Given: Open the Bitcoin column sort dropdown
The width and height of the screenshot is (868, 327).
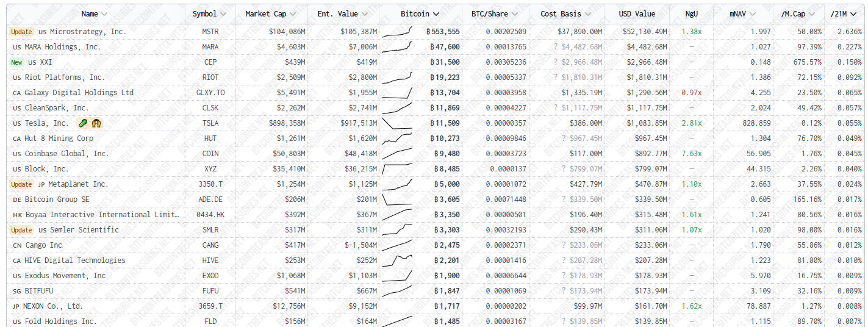Looking at the screenshot, I should 436,14.
